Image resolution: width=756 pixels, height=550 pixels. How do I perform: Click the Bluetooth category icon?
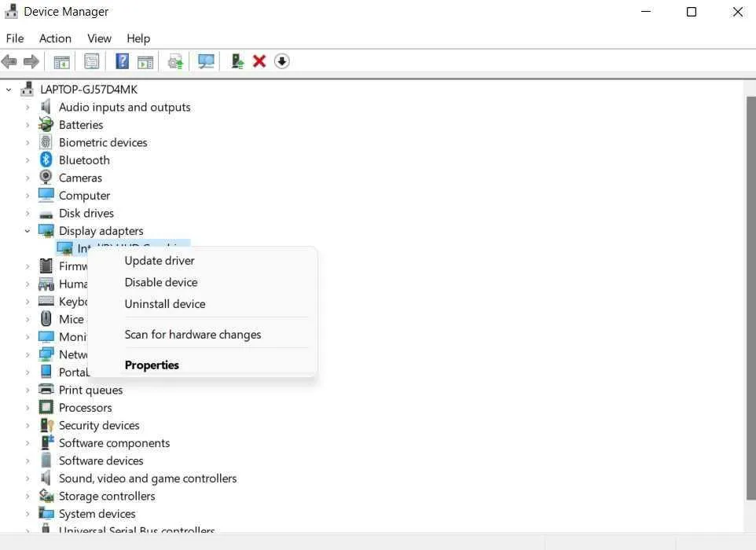coord(46,159)
